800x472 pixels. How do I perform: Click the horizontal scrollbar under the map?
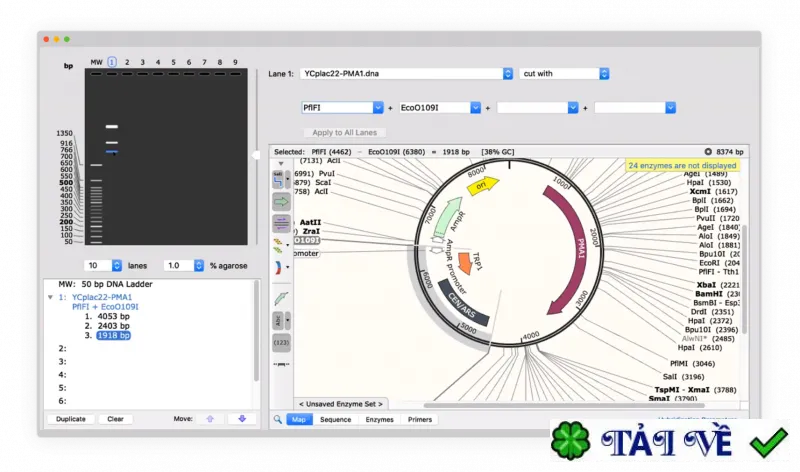point(564,406)
